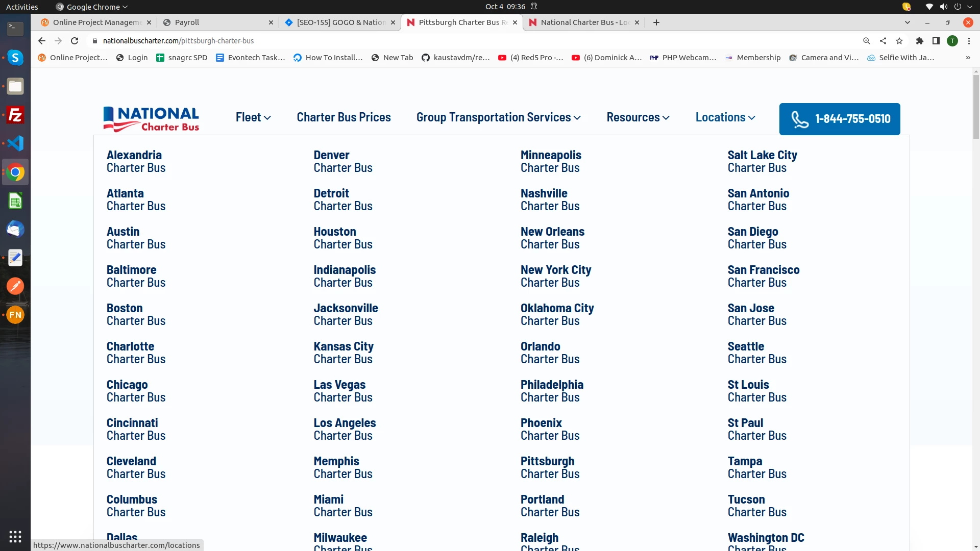The width and height of the screenshot is (980, 551).
Task: Switch to the SEO-155 GOGO tab
Action: coord(339,22)
